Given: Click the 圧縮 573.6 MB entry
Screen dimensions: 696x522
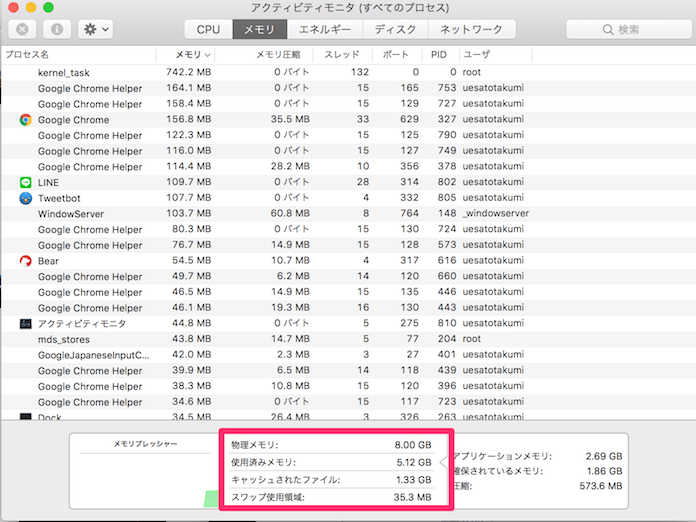Looking at the screenshot, I should tap(537, 486).
